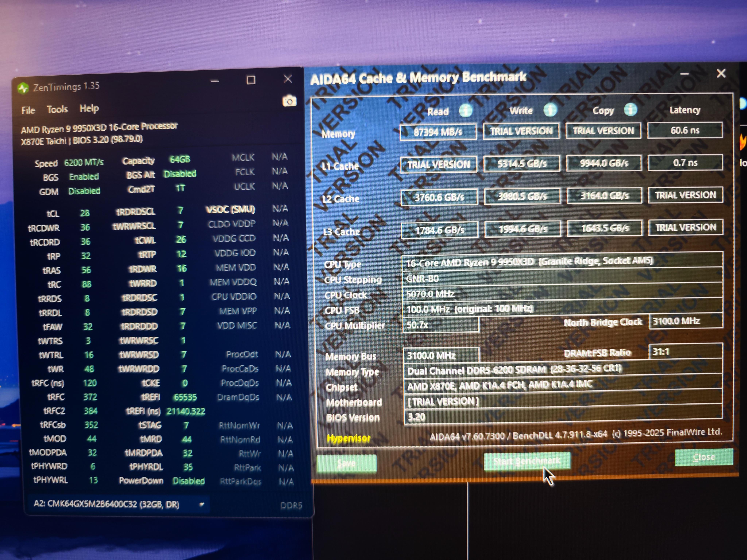
Task: Select L3 Cache copy value 1643.5 GB/s
Action: point(605,229)
